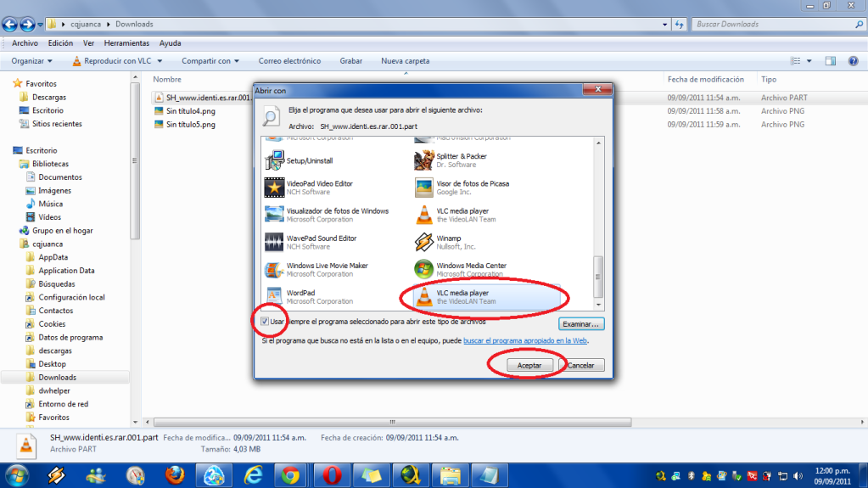868x488 pixels.
Task: Pick WavePad Sound Editor program
Action: coord(311,242)
